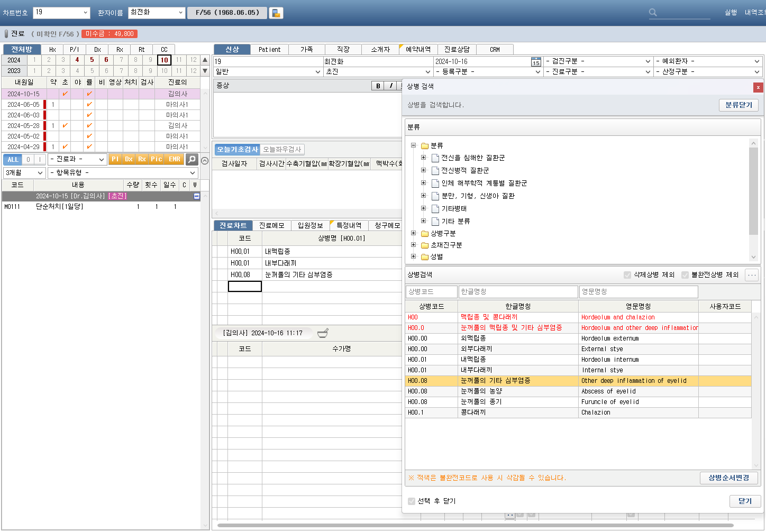Viewport: 766px width, 532px height.
Task: Click the 분류닫기 button
Action: [x=738, y=105]
